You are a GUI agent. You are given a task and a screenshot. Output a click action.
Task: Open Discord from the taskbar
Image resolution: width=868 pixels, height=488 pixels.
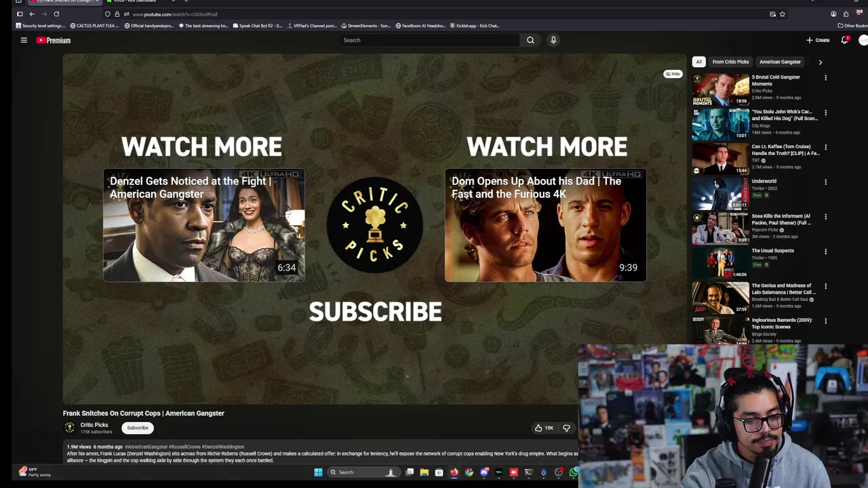coord(484,472)
